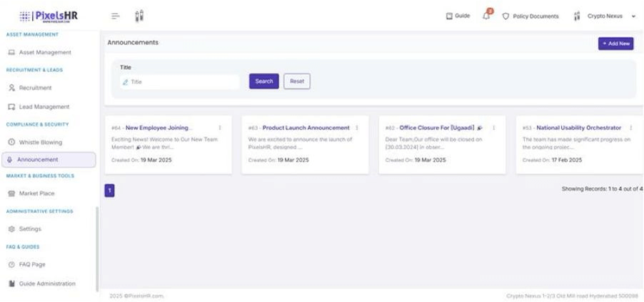
Task: Click the Reset button
Action: 297,81
